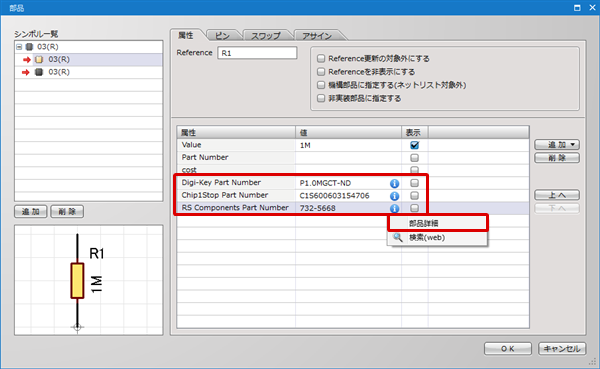
Task: Toggle Part Number display checkbox
Action: coord(414,157)
